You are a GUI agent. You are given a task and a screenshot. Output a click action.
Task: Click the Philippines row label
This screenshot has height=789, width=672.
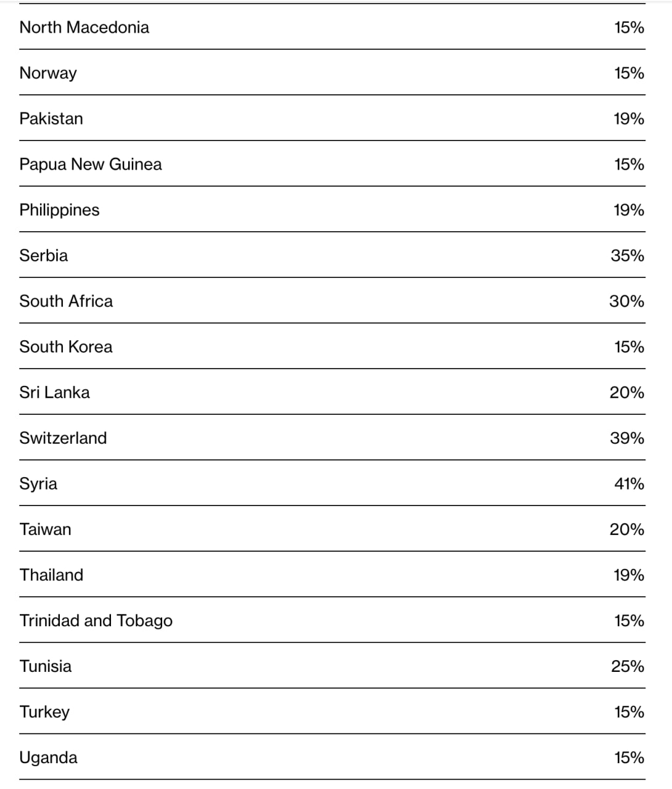[x=59, y=210]
